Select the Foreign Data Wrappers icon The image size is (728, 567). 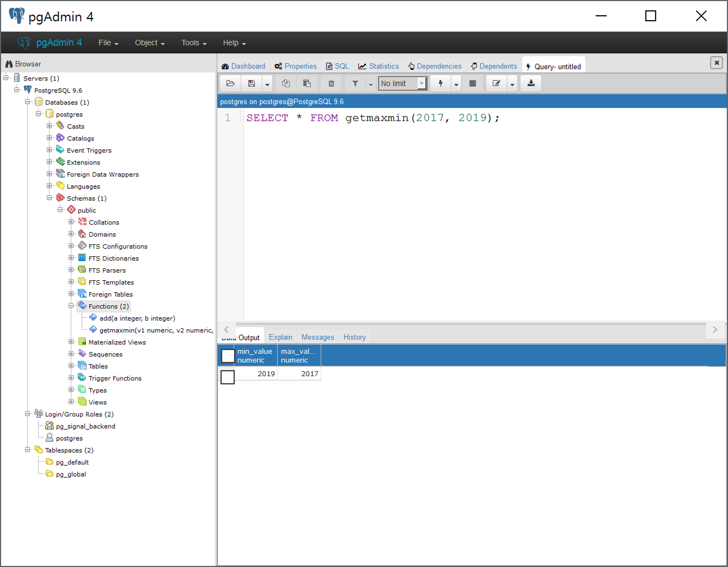click(x=60, y=174)
